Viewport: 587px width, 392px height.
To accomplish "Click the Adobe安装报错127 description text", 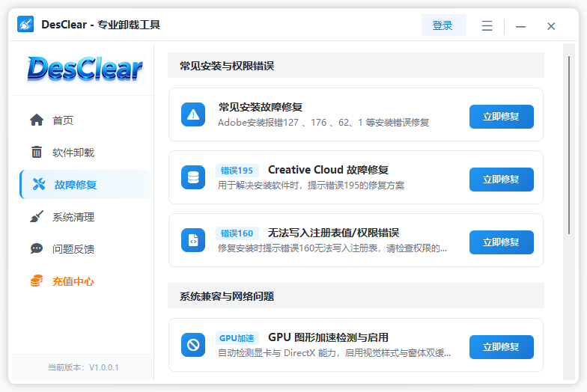I will tap(323, 123).
